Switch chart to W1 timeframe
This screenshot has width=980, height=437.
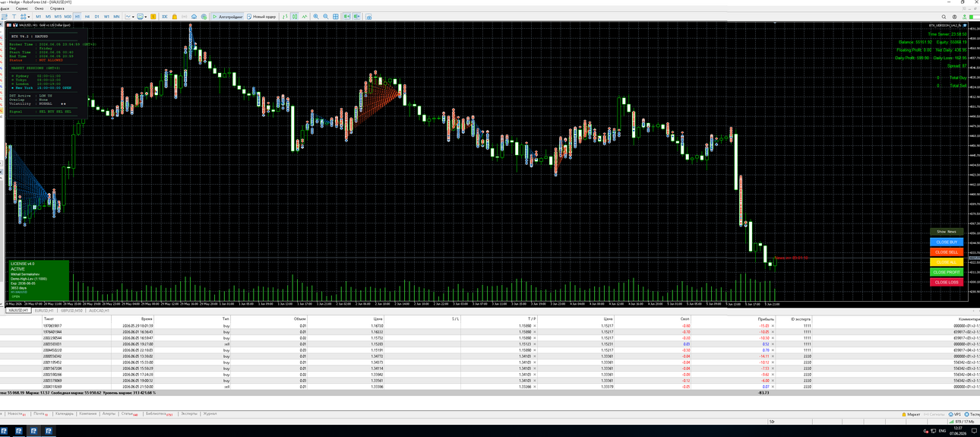click(106, 16)
